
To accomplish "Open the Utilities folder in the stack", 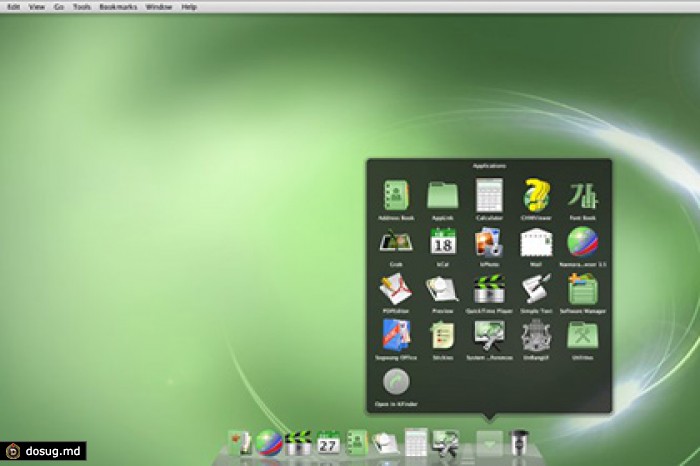I will (x=583, y=335).
